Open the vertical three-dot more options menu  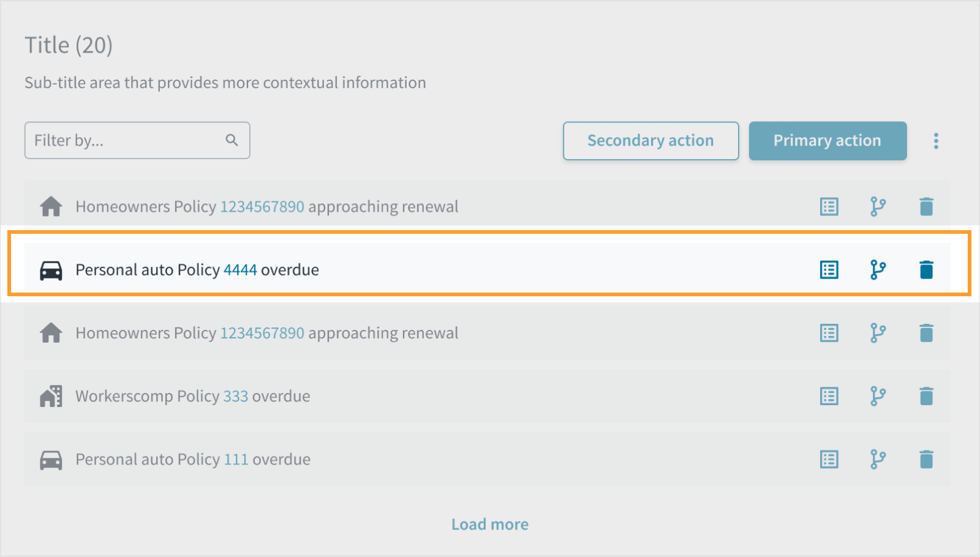pyautogui.click(x=936, y=141)
